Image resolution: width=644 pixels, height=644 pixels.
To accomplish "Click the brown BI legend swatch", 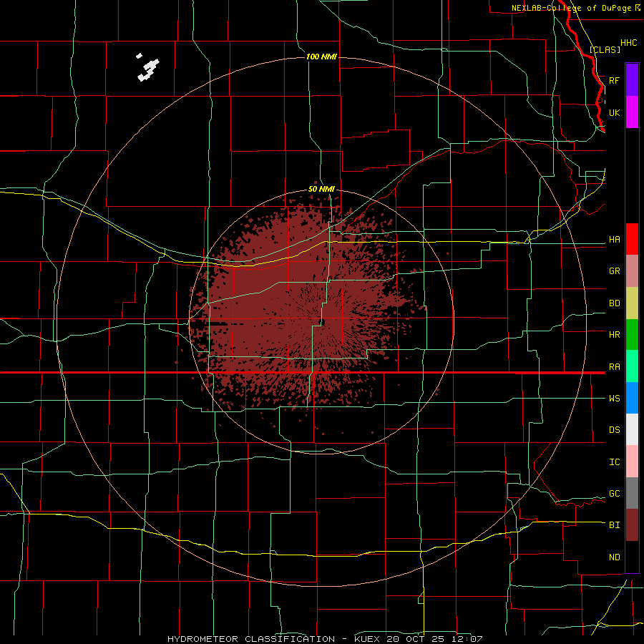I will [x=632, y=525].
